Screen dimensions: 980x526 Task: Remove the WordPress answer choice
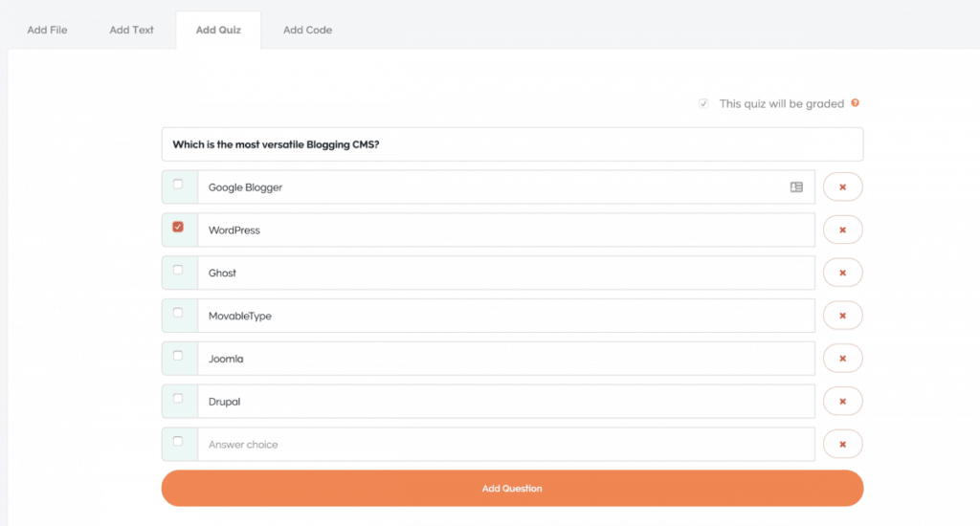coord(842,230)
